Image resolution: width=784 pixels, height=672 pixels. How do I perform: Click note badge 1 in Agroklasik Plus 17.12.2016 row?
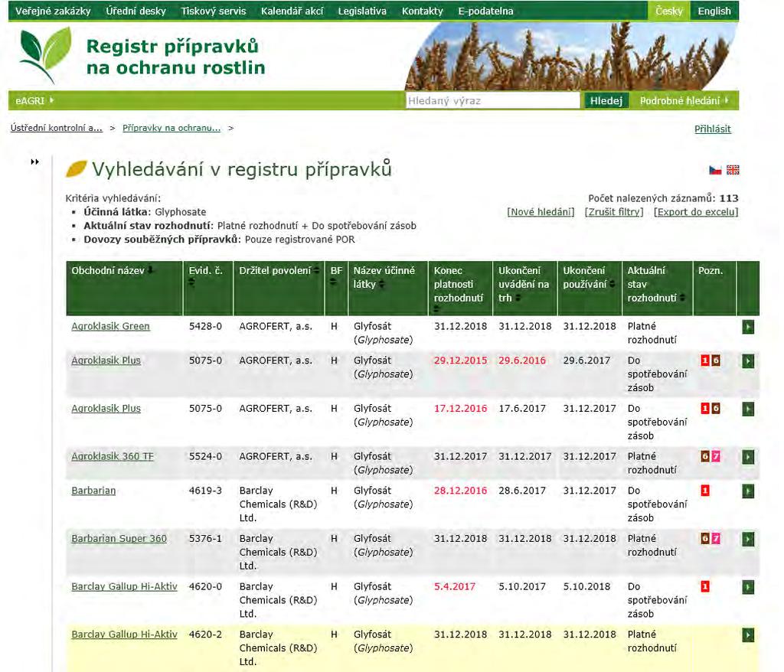(705, 409)
